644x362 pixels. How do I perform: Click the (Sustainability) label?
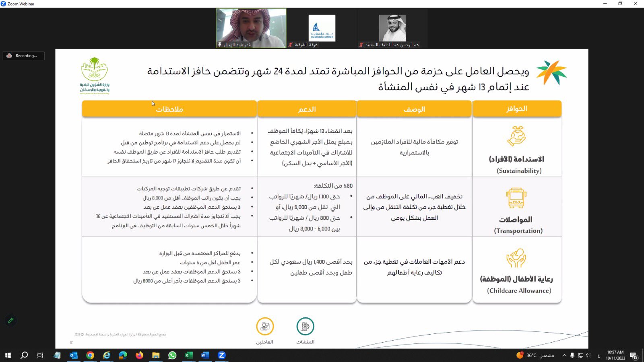coord(519,171)
